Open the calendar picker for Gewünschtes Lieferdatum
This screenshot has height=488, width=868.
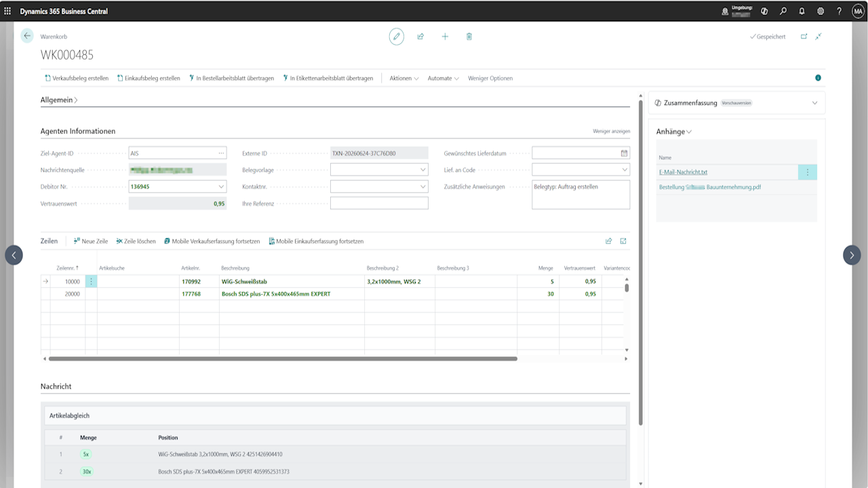tap(625, 153)
